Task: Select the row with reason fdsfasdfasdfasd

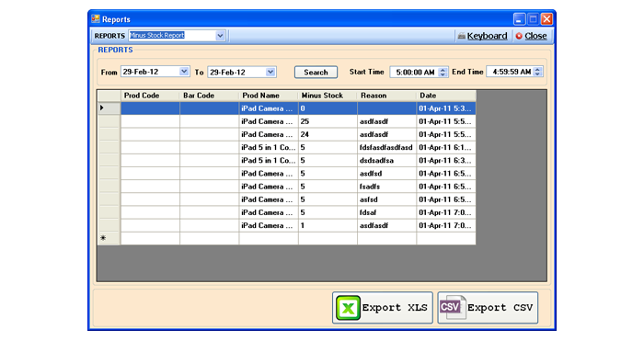Action: point(298,147)
